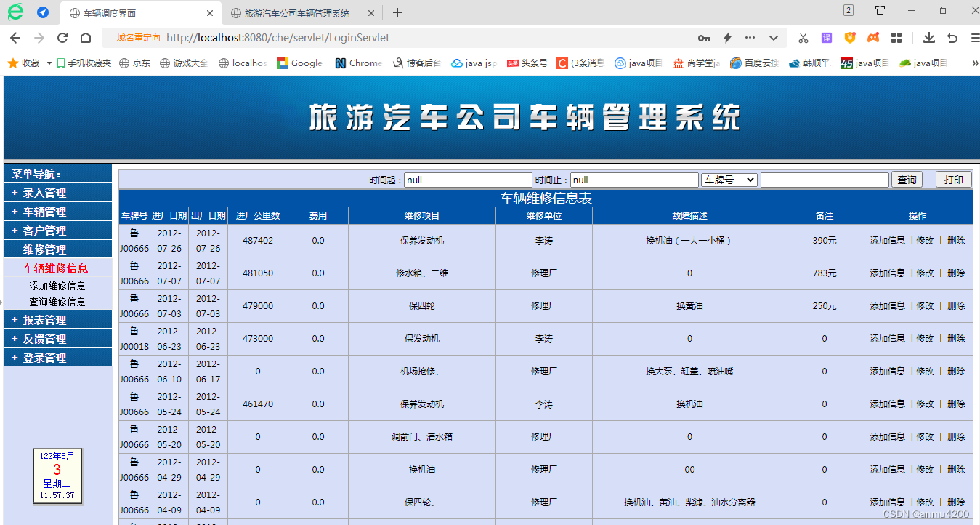Screen dimensions: 980x525
Task: Click the 时间起 input field
Action: point(468,179)
